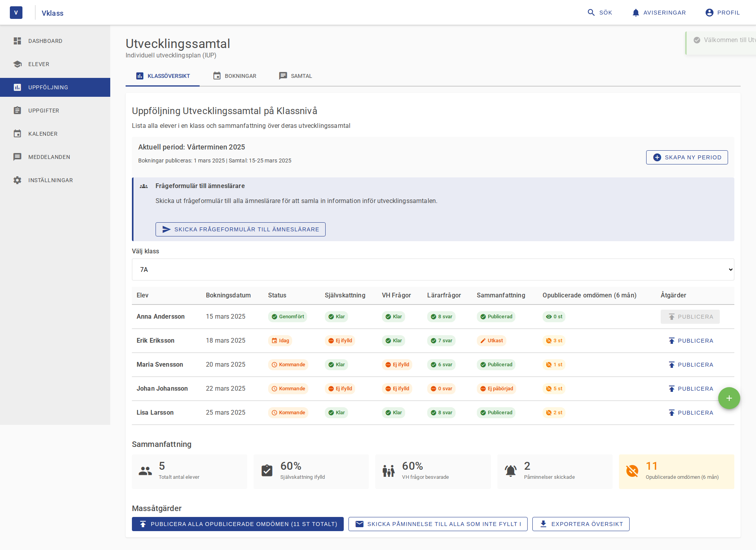Open the Välj klass dropdown showing 7A
This screenshot has height=550, width=756.
[432, 269]
